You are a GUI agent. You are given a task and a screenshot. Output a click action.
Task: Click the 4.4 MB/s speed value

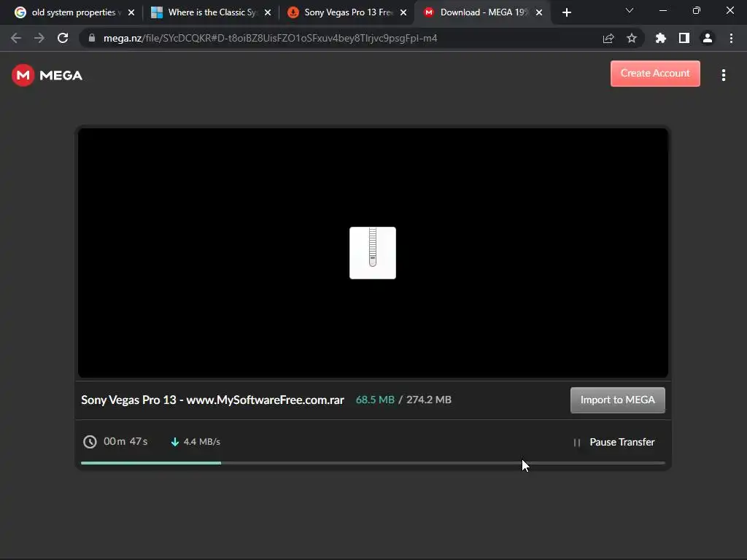coord(202,442)
